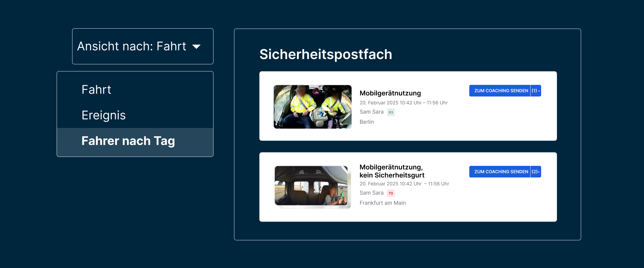
Task: Open the driver-with-phone video thumbnail
Action: tap(312, 187)
